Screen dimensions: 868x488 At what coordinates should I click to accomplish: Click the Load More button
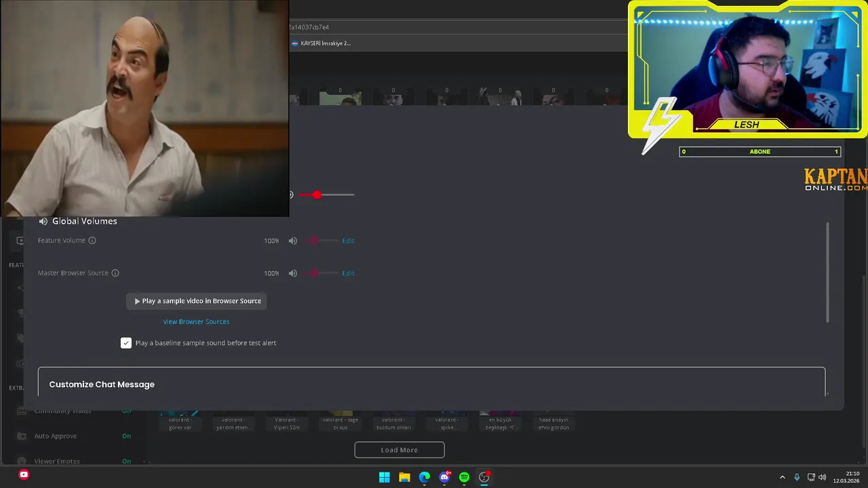pos(399,450)
